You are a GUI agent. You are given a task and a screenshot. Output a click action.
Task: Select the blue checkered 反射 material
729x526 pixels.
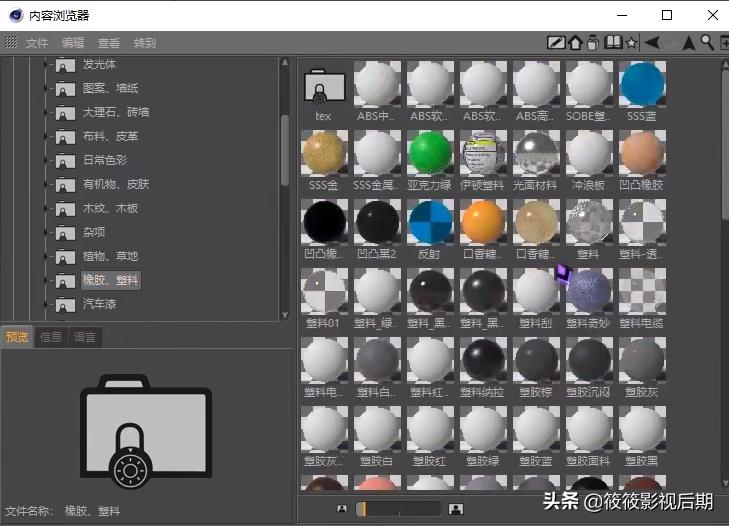tap(430, 222)
